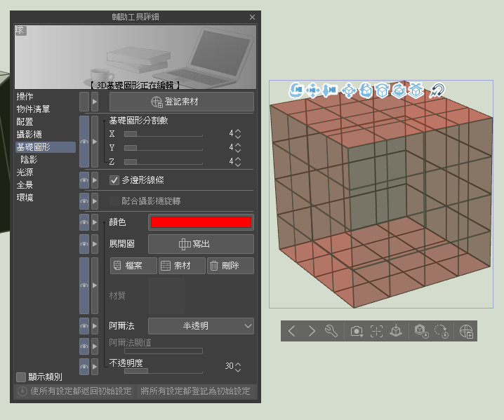Toggle eye visibility for 顏色 row
The width and height of the screenshot is (504, 420).
coord(84,222)
